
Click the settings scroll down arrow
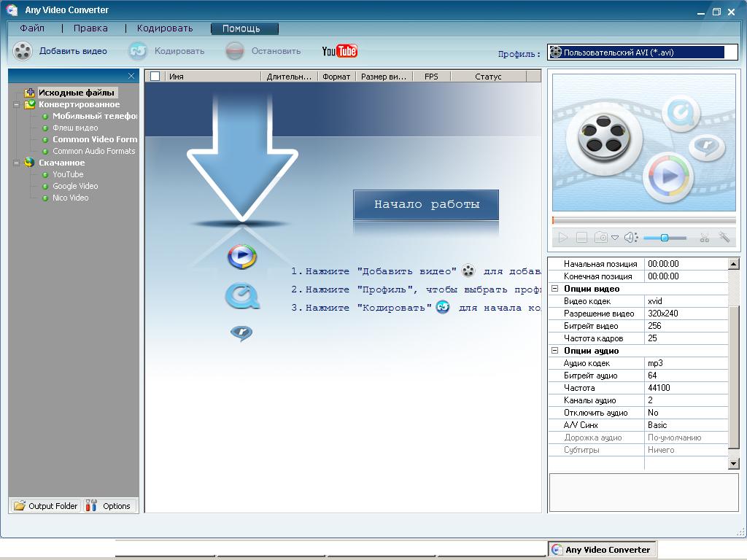(x=734, y=463)
